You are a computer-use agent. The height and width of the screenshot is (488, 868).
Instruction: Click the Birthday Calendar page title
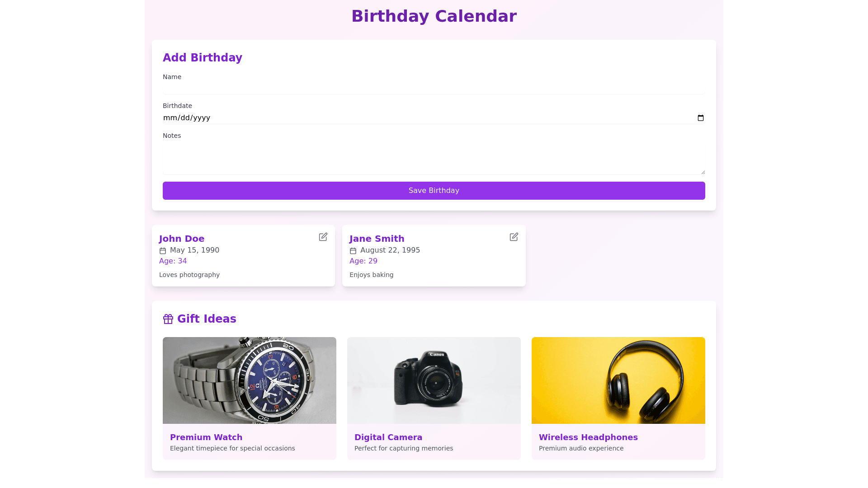click(434, 16)
